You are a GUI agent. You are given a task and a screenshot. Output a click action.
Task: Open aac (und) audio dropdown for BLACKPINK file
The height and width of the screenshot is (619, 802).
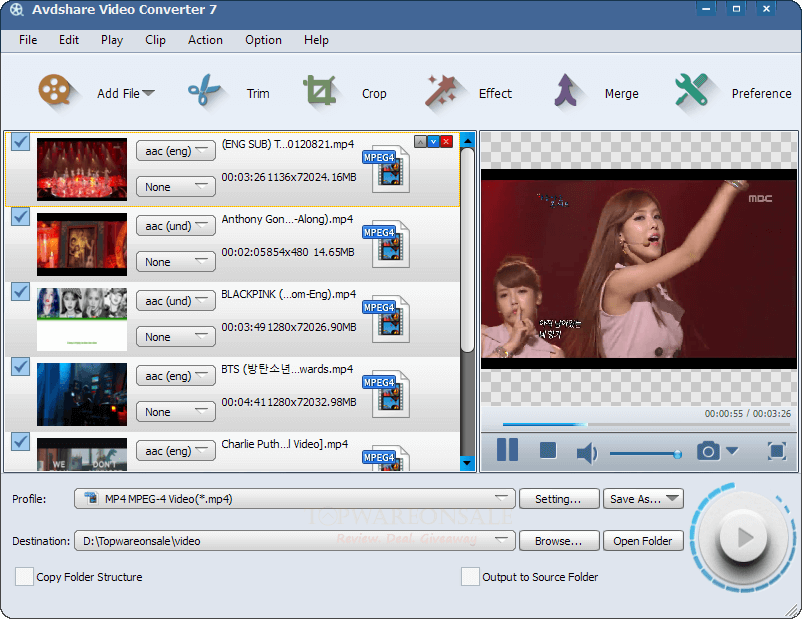point(175,301)
